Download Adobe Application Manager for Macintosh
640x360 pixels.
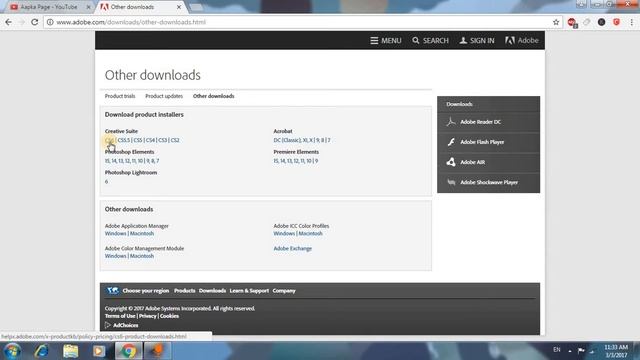click(x=142, y=233)
